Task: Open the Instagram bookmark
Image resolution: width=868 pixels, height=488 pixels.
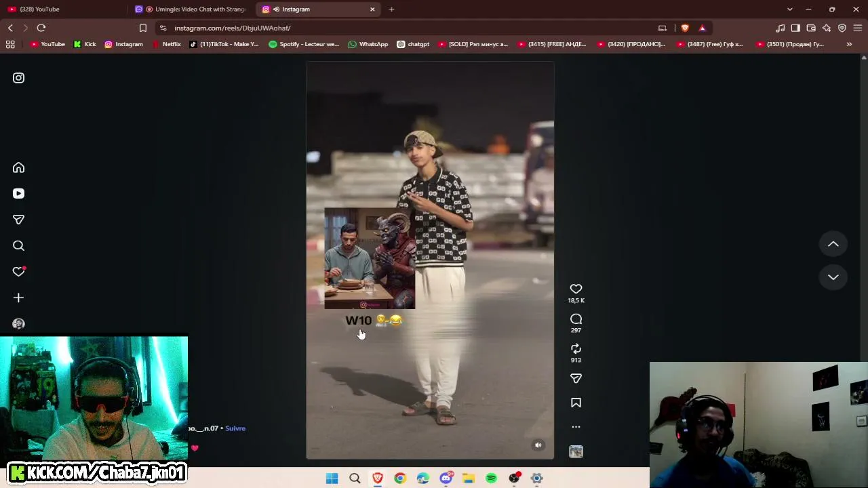Action: [123, 44]
